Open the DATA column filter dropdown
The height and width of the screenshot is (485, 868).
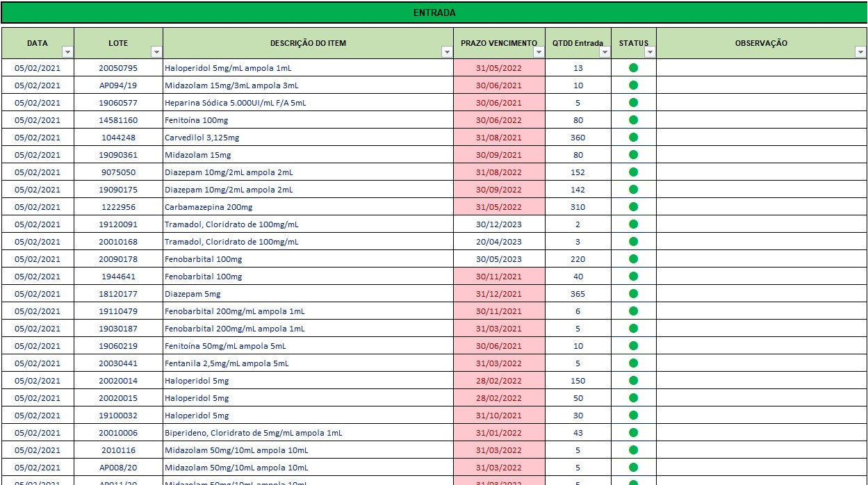pos(67,52)
